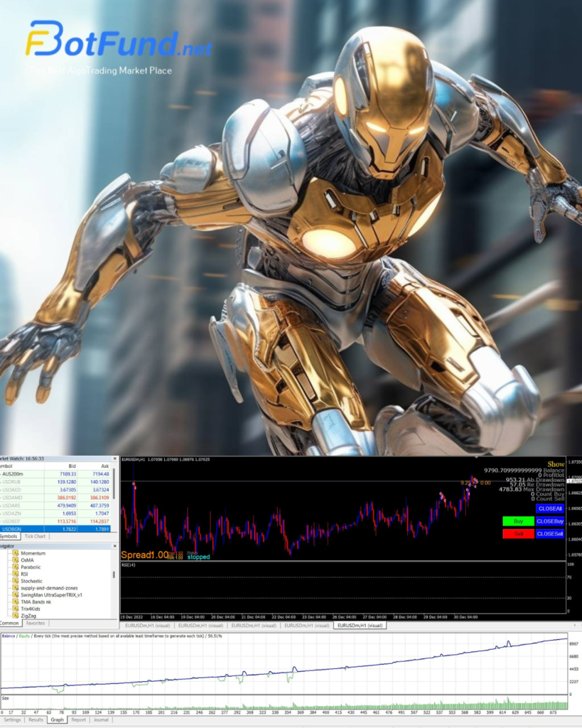Click the Momentum indicator icon
582x728 pixels.
(x=16, y=553)
